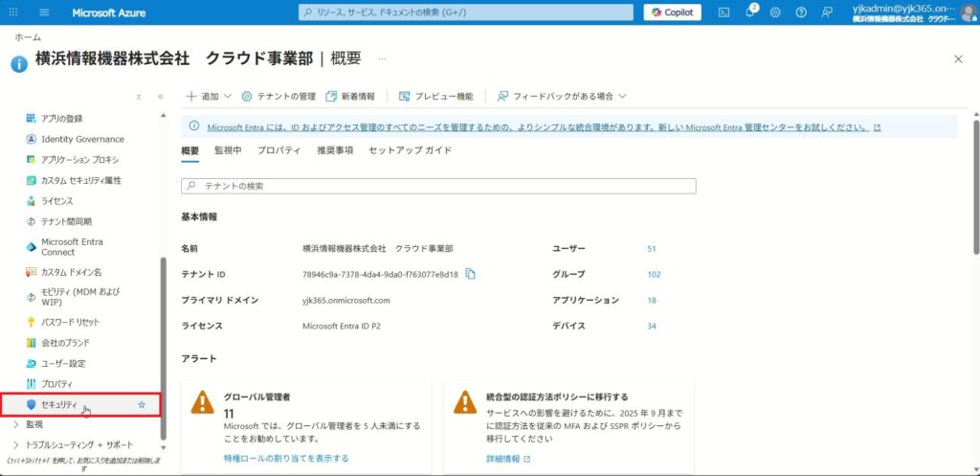Open Identity Governance in the sidebar

82,139
